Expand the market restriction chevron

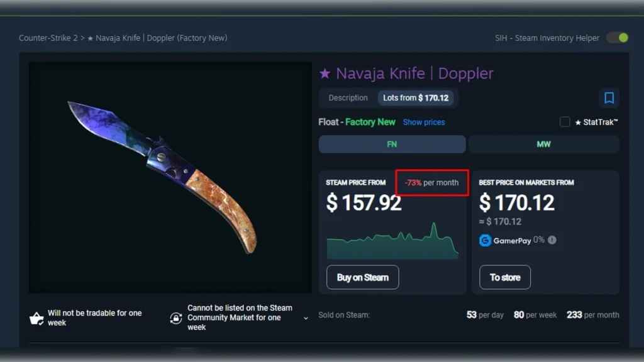point(306,318)
